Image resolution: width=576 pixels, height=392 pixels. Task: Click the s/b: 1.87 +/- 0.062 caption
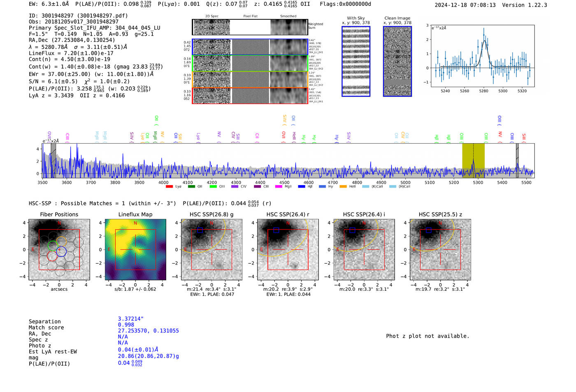[x=135, y=289]
